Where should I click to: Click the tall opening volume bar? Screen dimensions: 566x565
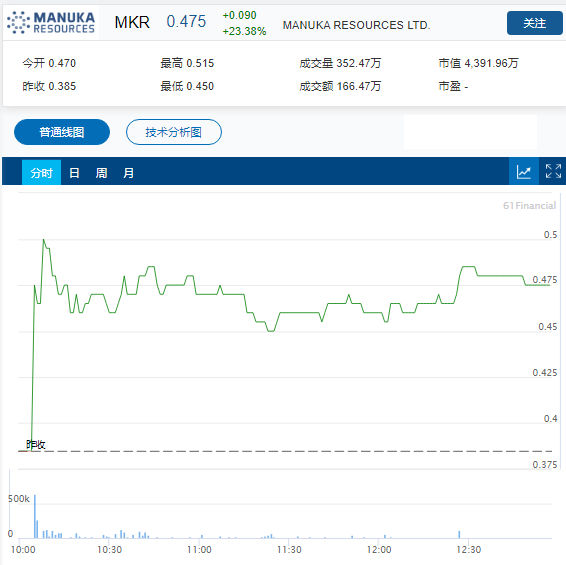point(35,516)
